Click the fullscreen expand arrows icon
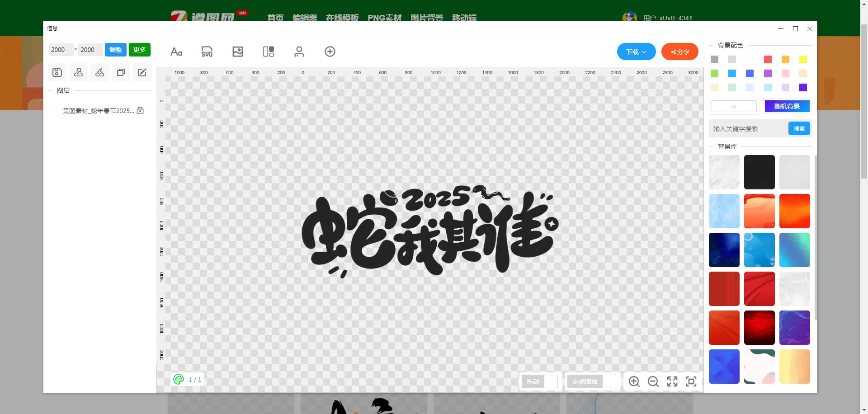The image size is (868, 414). coord(672,381)
